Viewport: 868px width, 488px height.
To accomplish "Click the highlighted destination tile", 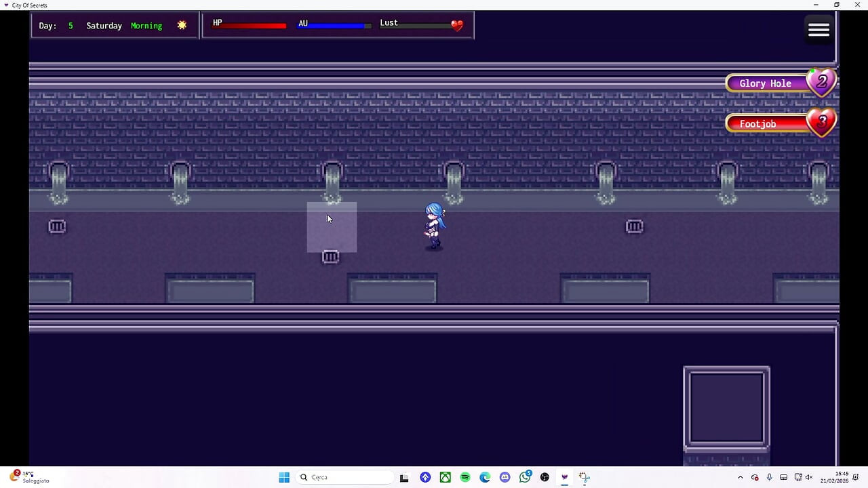I will [332, 227].
